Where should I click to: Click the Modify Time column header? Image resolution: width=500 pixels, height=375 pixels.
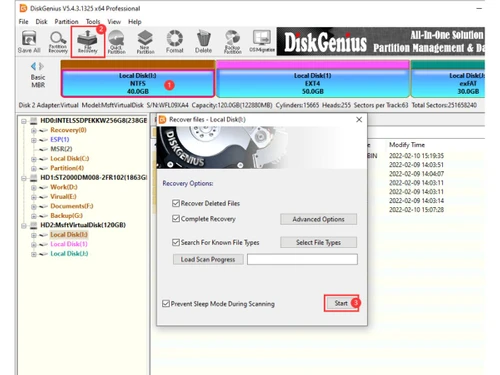click(407, 145)
